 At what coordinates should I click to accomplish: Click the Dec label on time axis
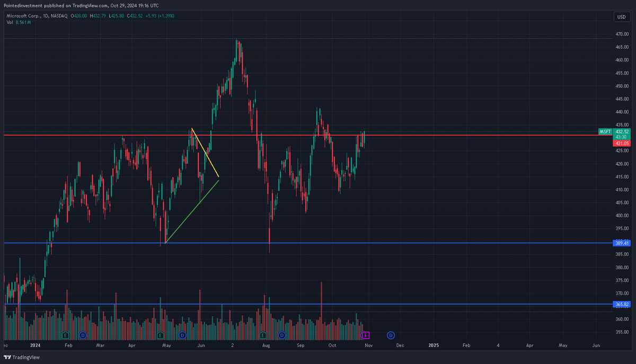[x=400, y=345]
